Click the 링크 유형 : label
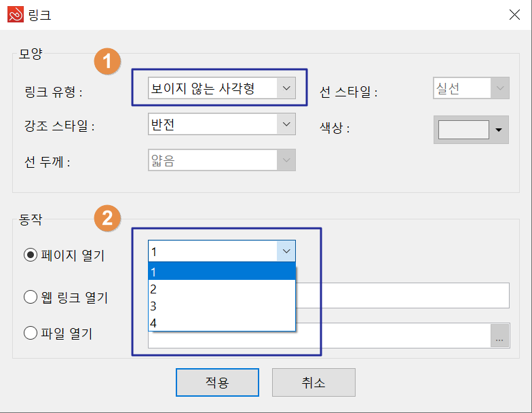Screen dimensions: 532x413 53,92
